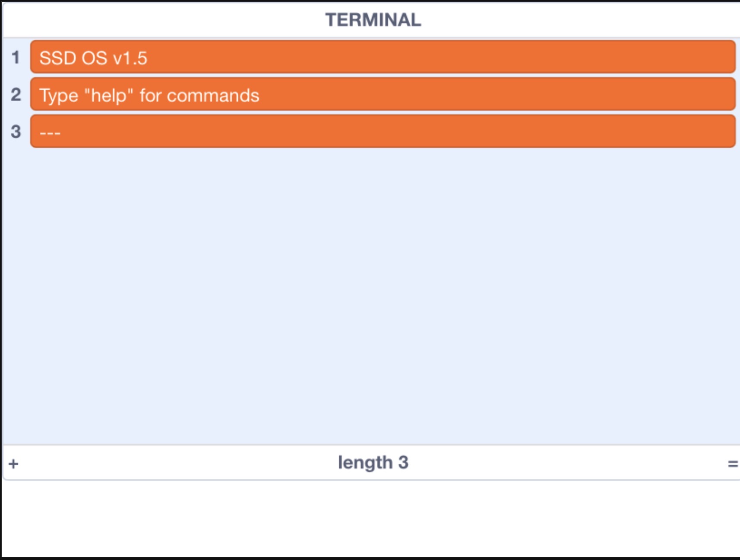Click the word "SSD" in the first row
This screenshot has height=560, width=740.
[58, 58]
